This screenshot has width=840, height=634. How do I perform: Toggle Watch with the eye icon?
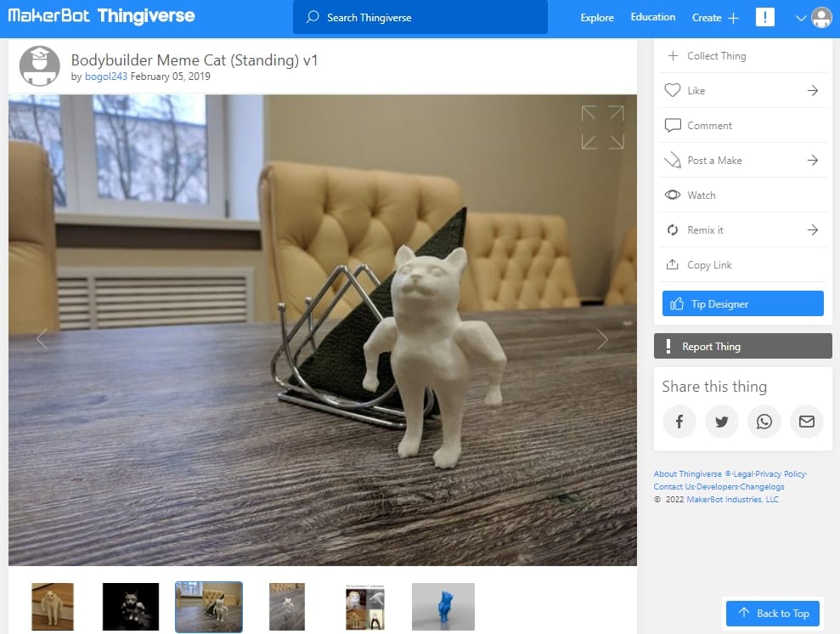click(x=673, y=195)
